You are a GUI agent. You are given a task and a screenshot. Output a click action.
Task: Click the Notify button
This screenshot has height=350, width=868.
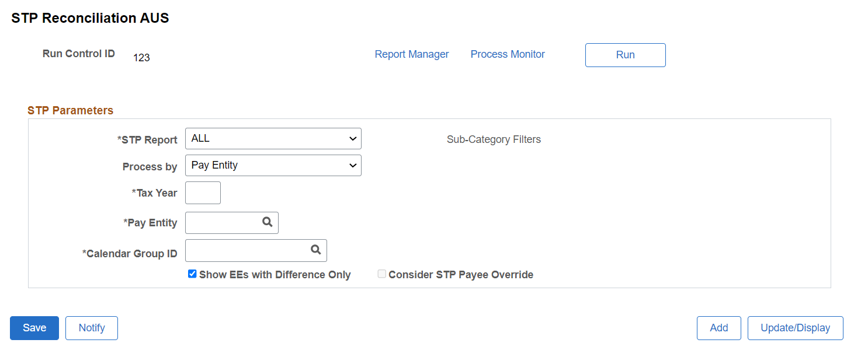coord(92,328)
